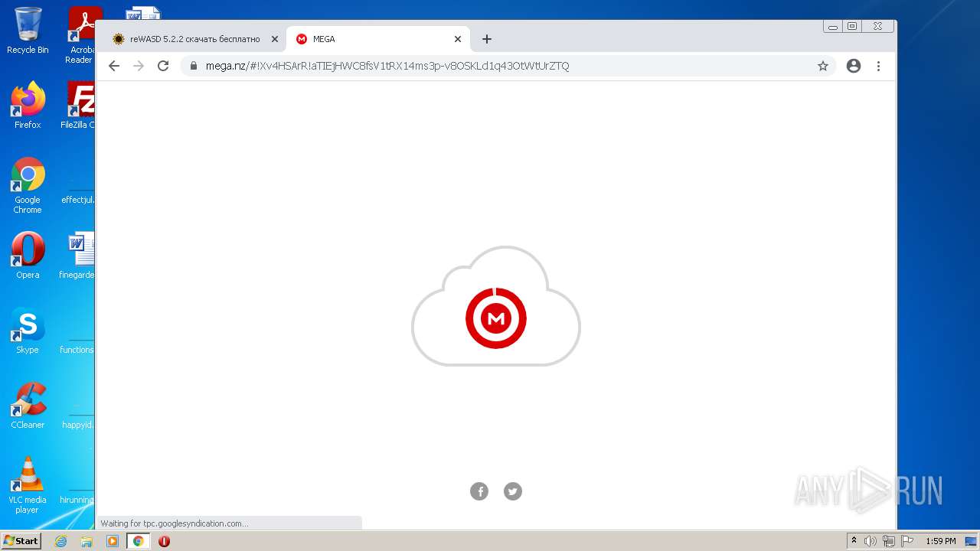Image resolution: width=980 pixels, height=551 pixels.
Task: Bookmark this page with the star icon
Action: pos(823,66)
